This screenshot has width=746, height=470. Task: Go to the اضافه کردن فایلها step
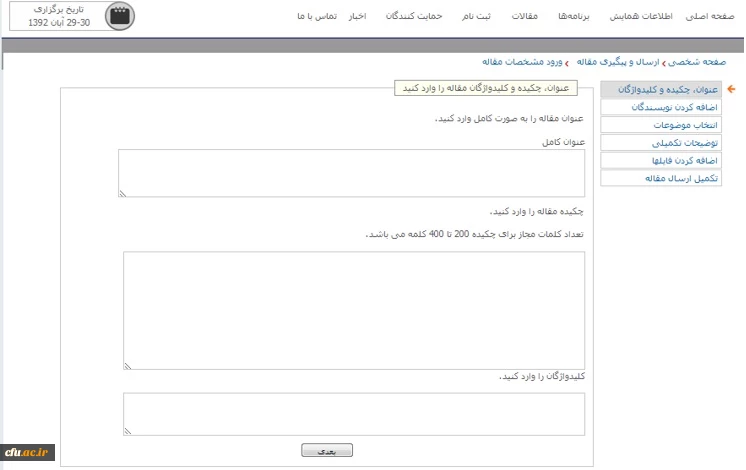(660, 160)
